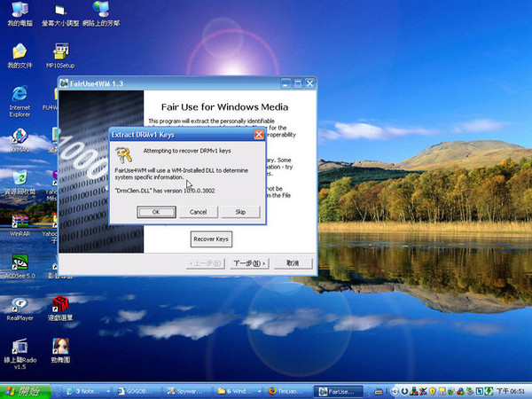Click the FairUse... taskbar button
The height and width of the screenshot is (399, 532).
[339, 392]
